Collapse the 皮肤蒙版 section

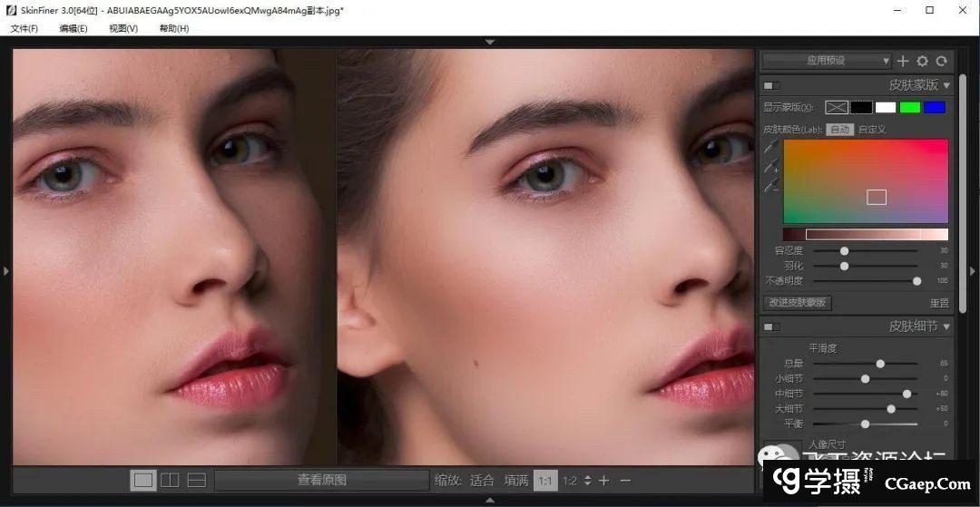[947, 85]
